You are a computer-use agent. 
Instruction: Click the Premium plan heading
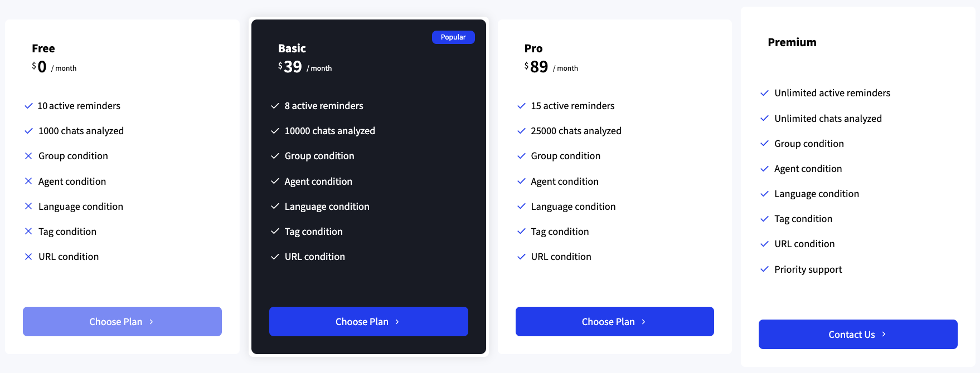[x=792, y=42]
